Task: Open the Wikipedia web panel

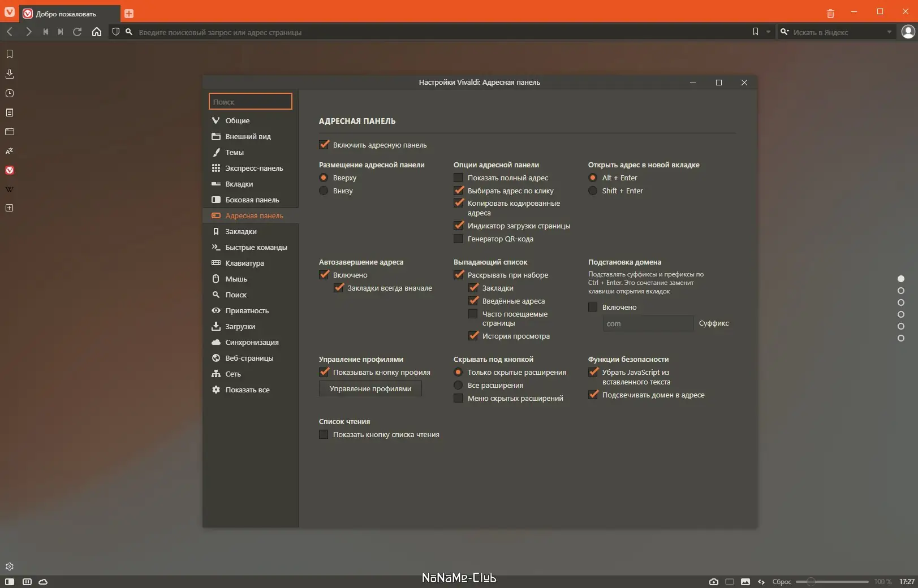Action: pos(10,189)
